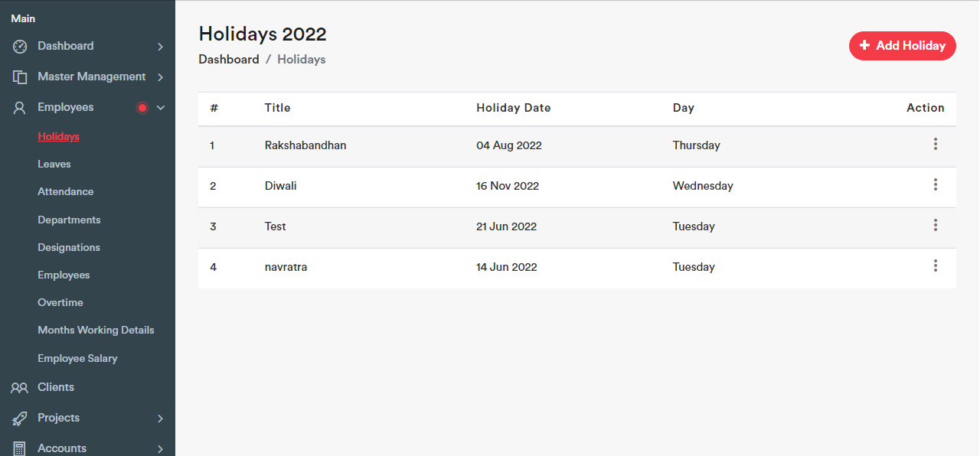Click the Employees person icon in sidebar
Image resolution: width=980 pixels, height=456 pixels.
tap(20, 108)
